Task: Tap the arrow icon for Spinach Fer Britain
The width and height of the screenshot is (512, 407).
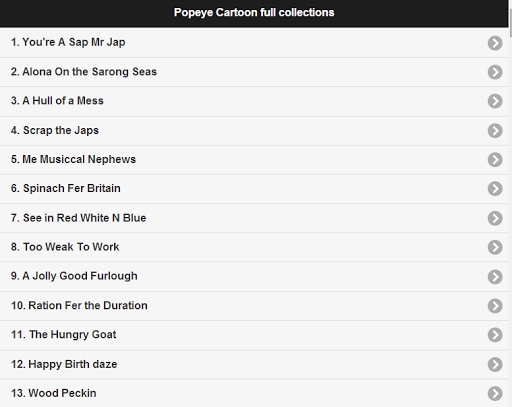Action: click(x=495, y=189)
